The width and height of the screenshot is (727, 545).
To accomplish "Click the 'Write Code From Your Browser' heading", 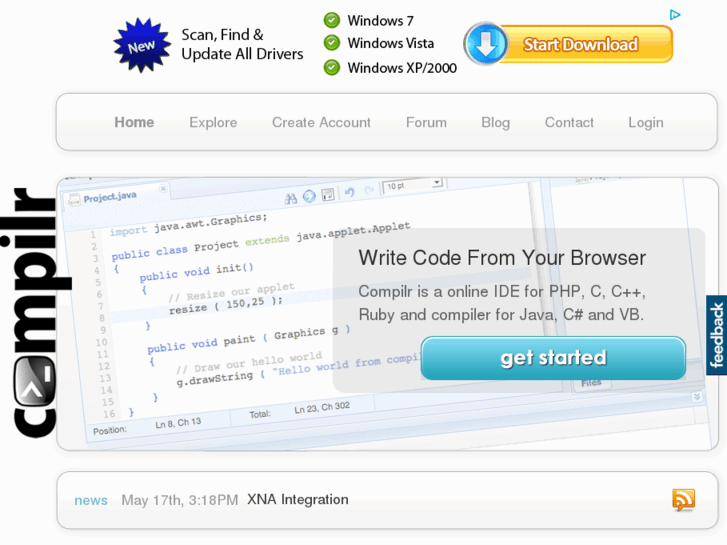I will [502, 258].
